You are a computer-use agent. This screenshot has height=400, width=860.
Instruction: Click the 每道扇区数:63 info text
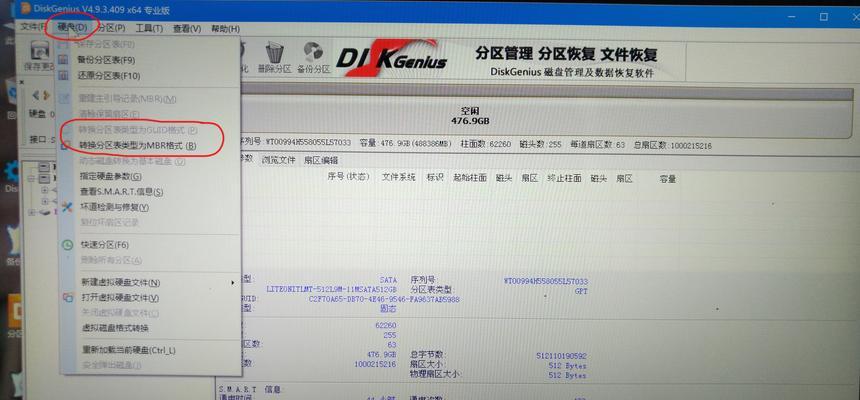598,145
